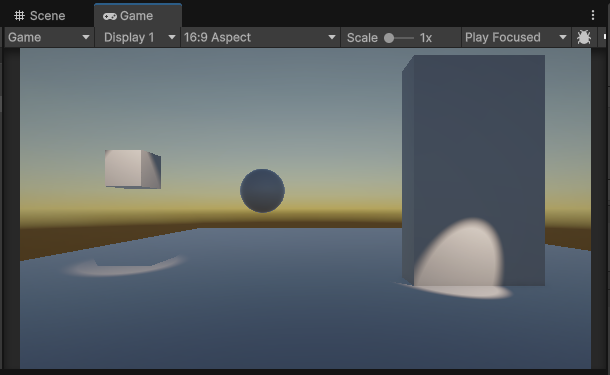
Task: Select the Game tab
Action: [x=138, y=16]
